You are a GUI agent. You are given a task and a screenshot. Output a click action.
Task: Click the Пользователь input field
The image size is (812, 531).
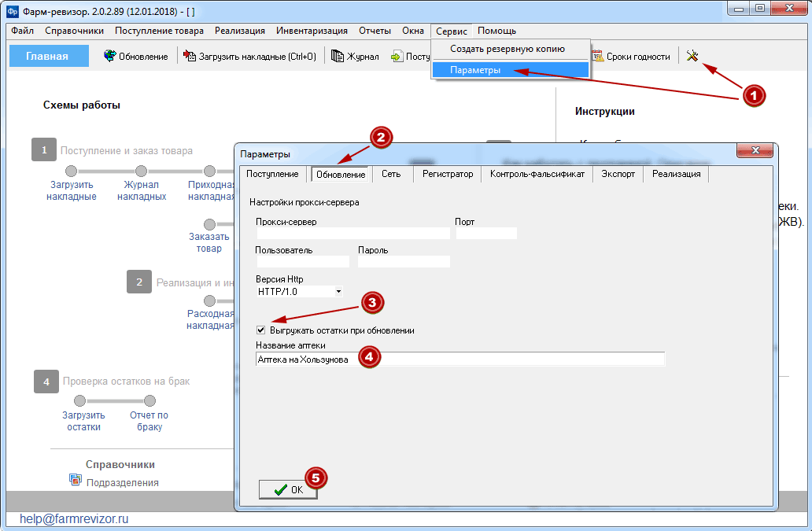click(x=303, y=261)
